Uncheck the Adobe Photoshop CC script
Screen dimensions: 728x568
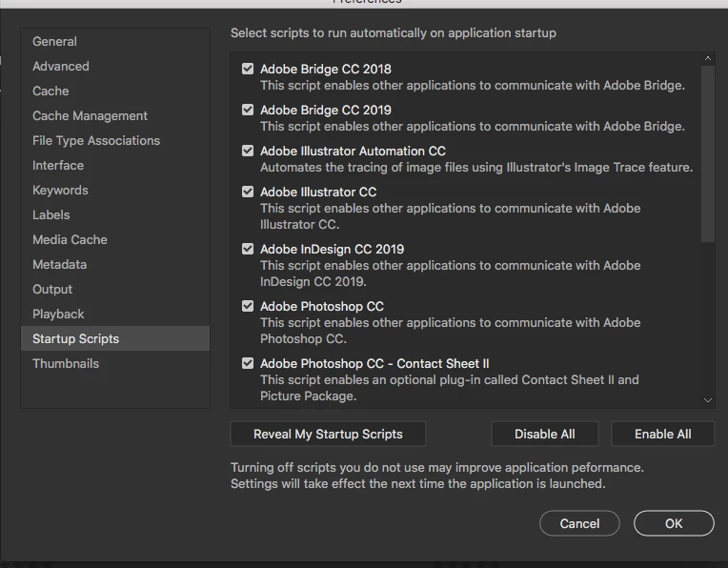248,306
